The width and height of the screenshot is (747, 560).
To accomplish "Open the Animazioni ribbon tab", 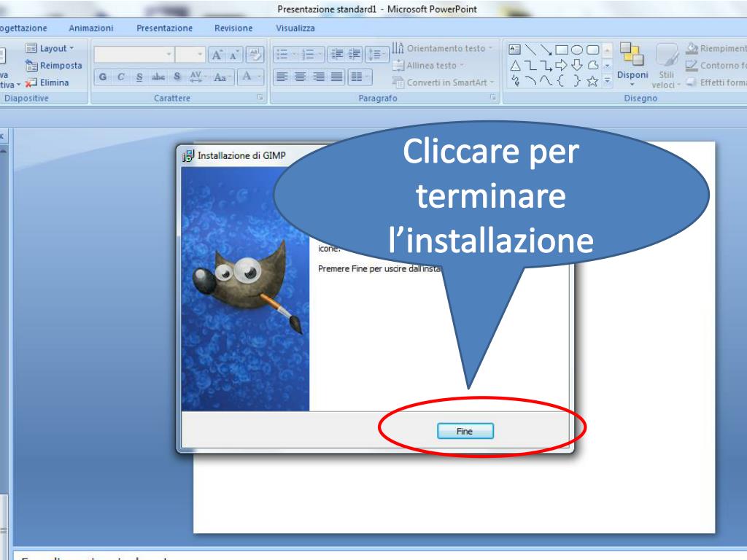I will pyautogui.click(x=91, y=28).
